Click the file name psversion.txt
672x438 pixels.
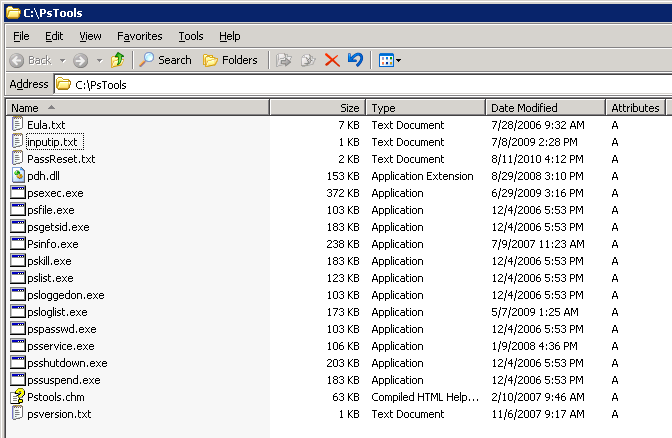tap(59, 414)
